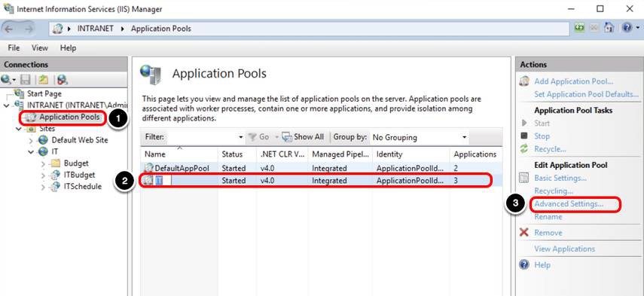
Task: Open the Filter dropdown arrow
Action: tap(241, 137)
